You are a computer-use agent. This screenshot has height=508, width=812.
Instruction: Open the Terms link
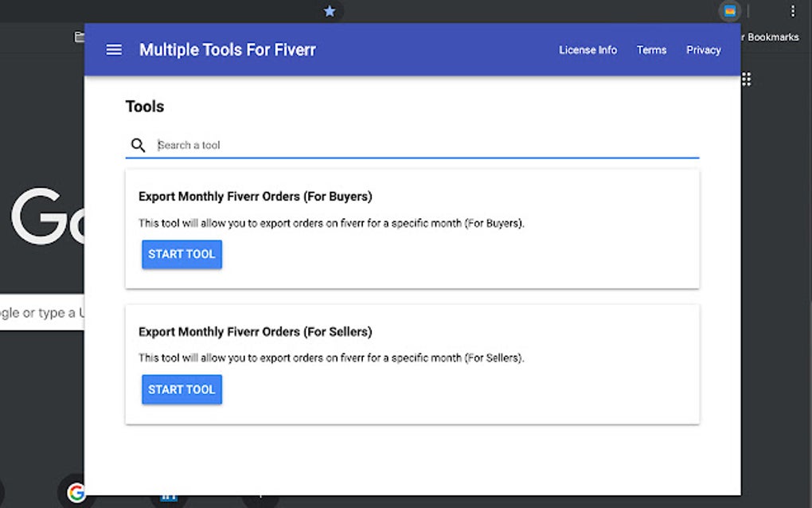point(651,49)
